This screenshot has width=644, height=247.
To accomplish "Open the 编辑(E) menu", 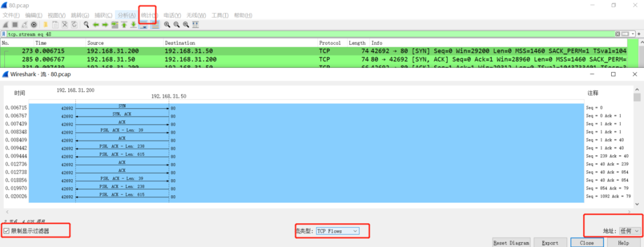I will tap(33, 15).
